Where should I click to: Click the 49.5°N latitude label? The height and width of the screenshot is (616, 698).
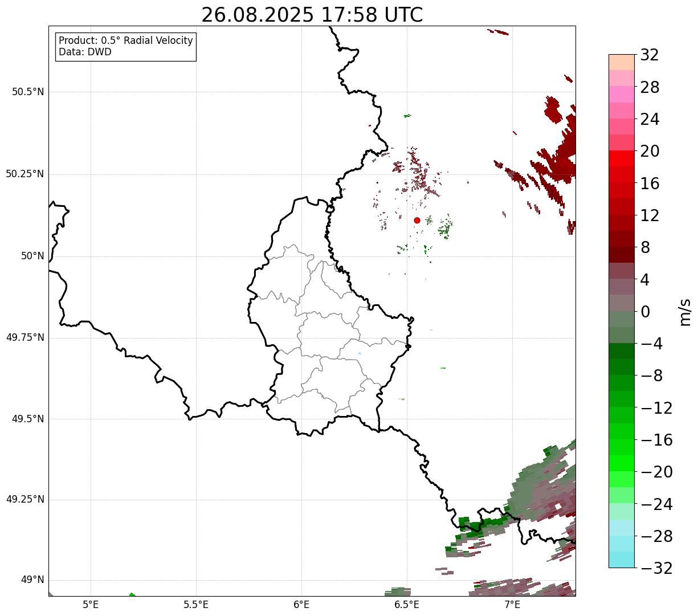pyautogui.click(x=28, y=419)
